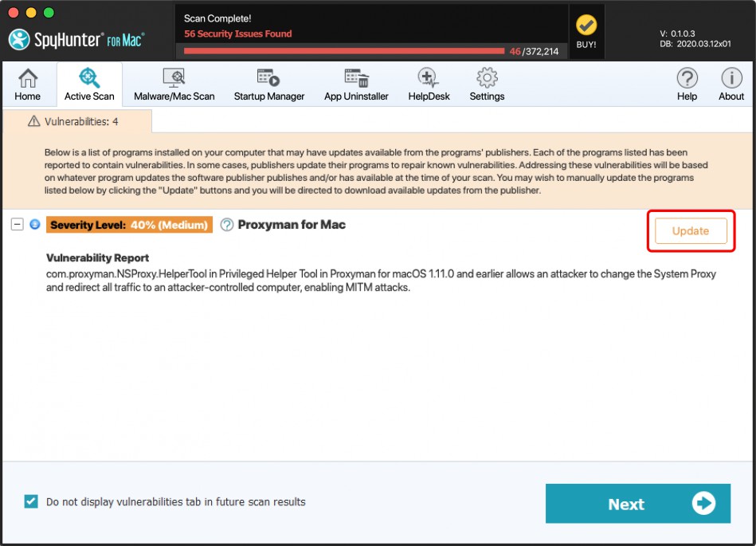The image size is (756, 546).
Task: Click the 56 Security Issues Found text
Action: 237,34
